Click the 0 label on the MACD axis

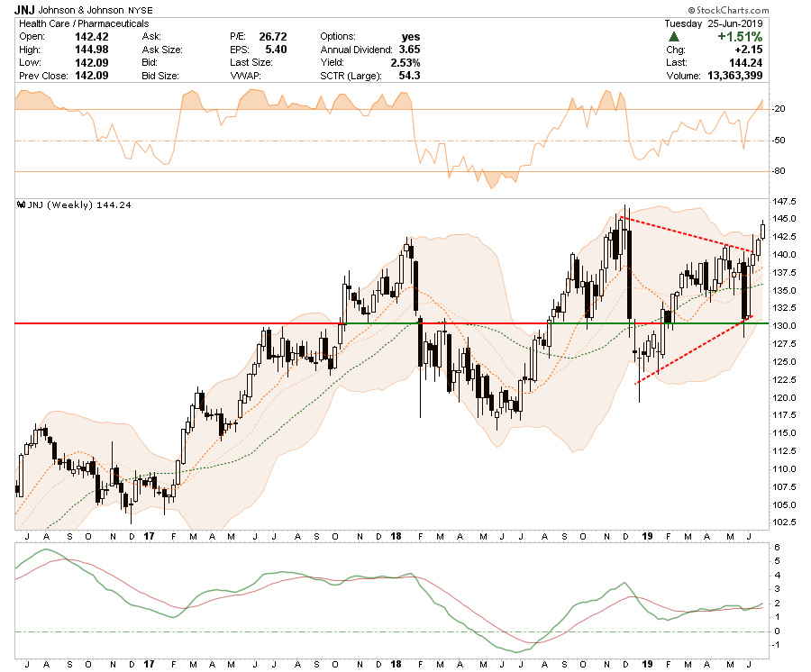tap(778, 631)
